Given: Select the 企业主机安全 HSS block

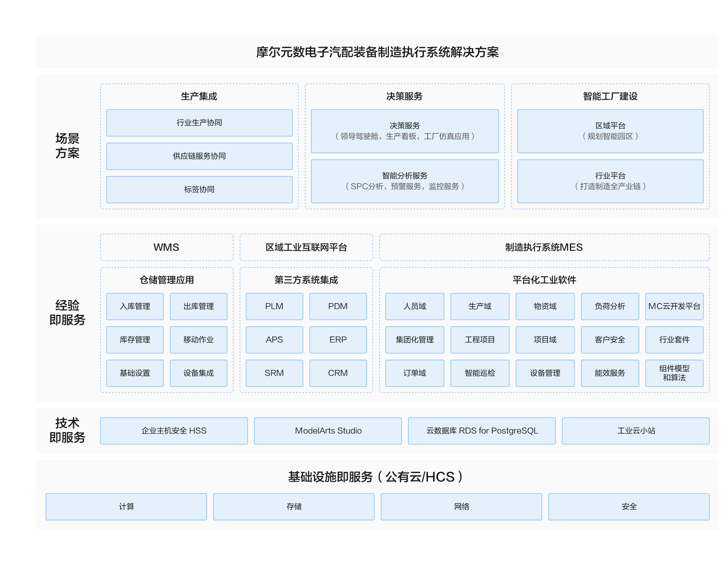Looking at the screenshot, I should tap(174, 431).
